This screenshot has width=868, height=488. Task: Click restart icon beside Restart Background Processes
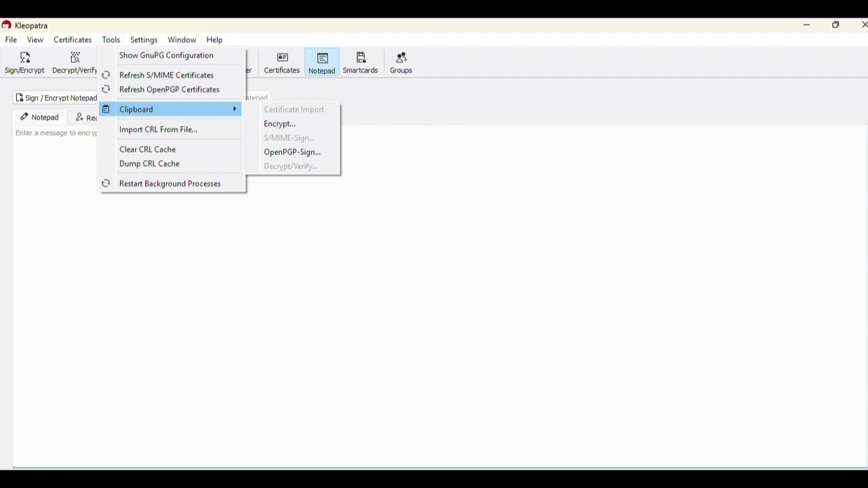[106, 184]
